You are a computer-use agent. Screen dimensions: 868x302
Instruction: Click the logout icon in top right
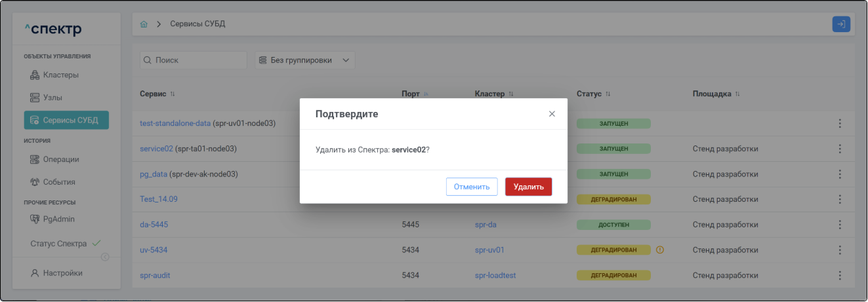point(840,24)
